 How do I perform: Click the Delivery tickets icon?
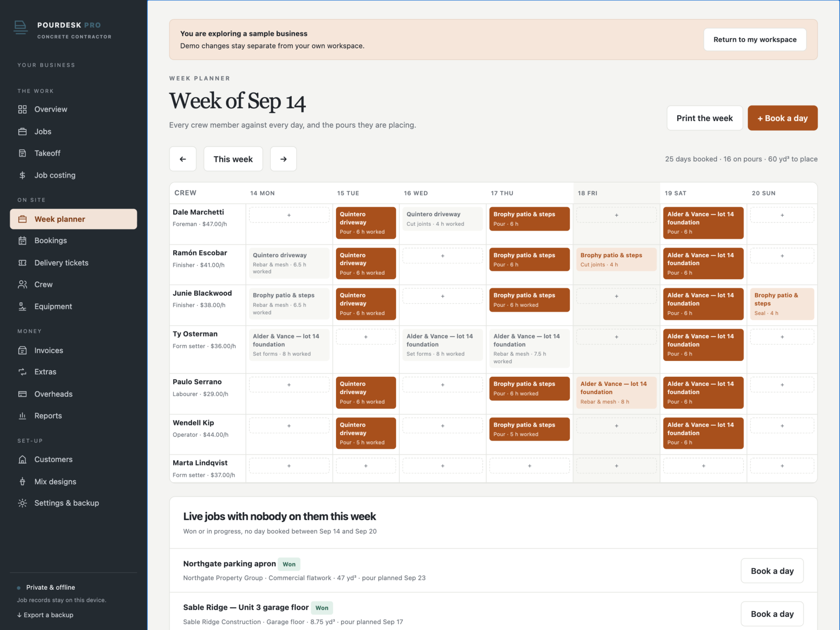(x=22, y=262)
